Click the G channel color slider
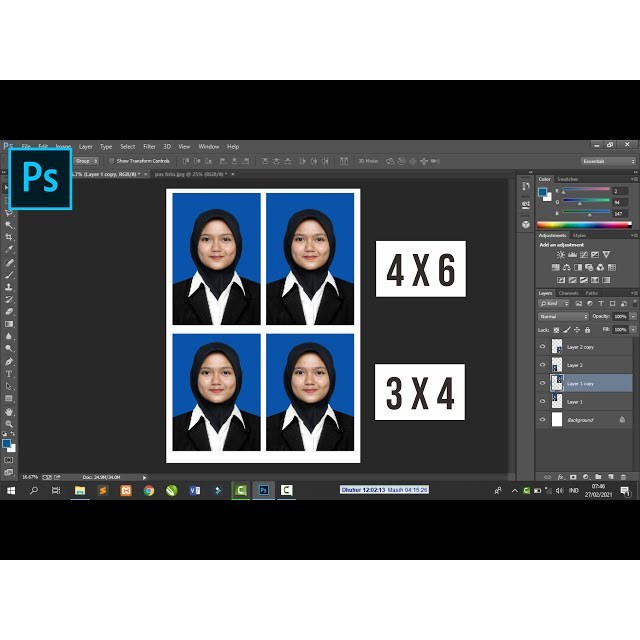 (x=586, y=200)
